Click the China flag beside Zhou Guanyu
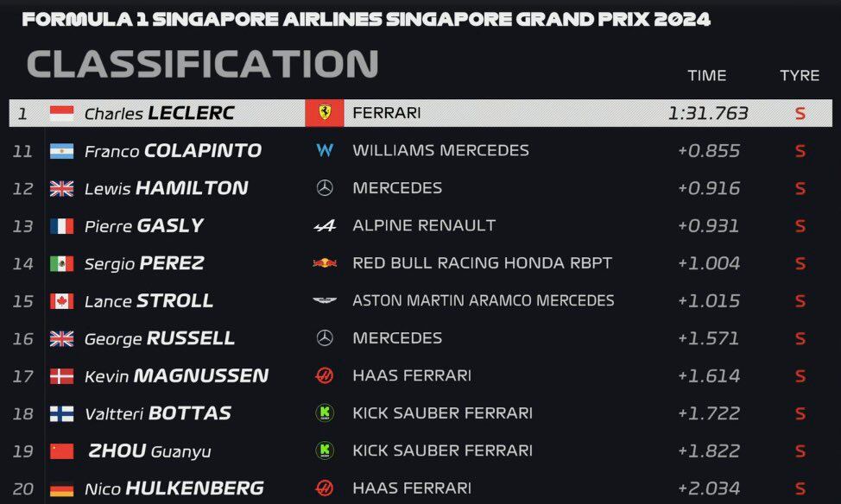 click(x=62, y=451)
